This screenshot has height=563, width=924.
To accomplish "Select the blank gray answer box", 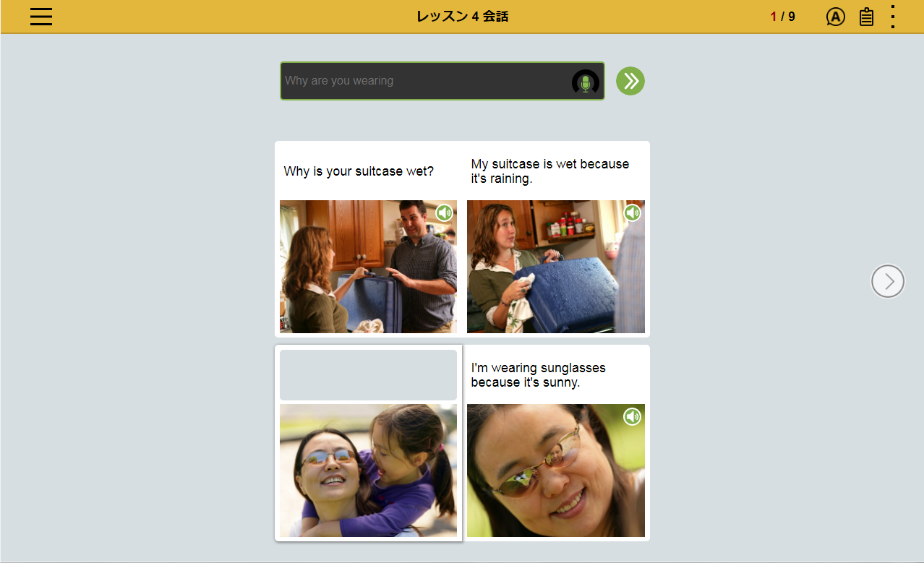I will pyautogui.click(x=368, y=375).
